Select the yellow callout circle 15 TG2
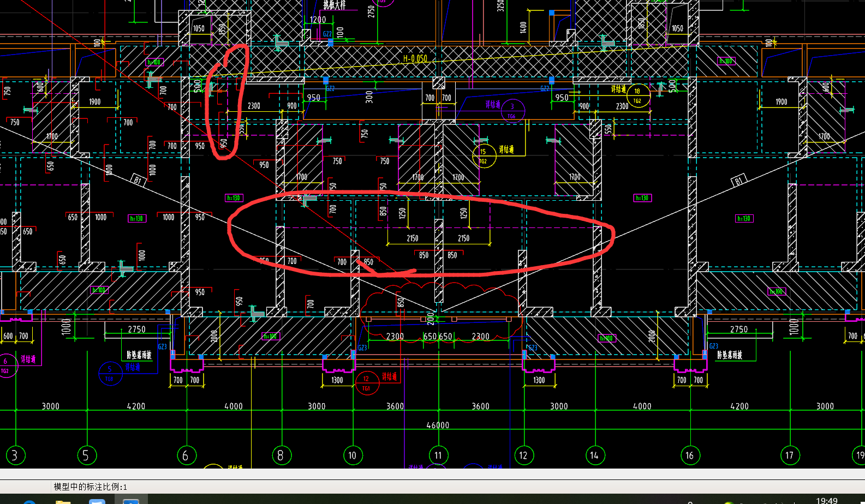The height and width of the screenshot is (504, 865). [484, 156]
